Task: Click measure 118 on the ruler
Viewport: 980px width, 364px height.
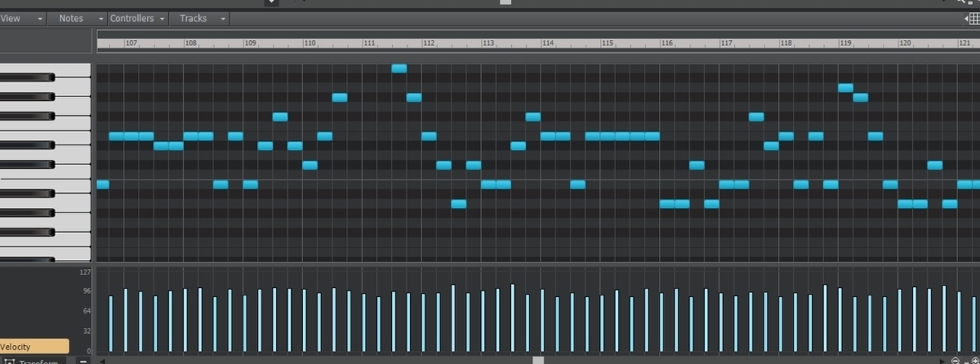Action: click(786, 43)
